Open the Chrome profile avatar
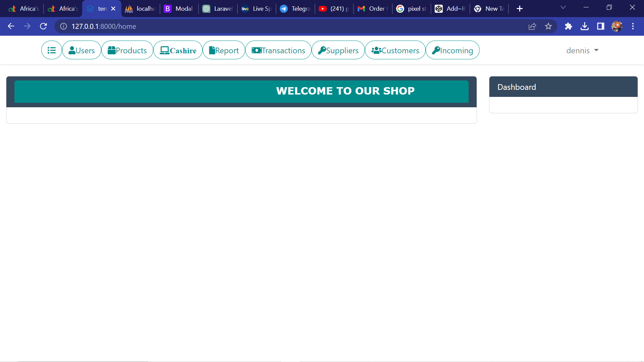This screenshot has height=362, width=644. point(617,26)
